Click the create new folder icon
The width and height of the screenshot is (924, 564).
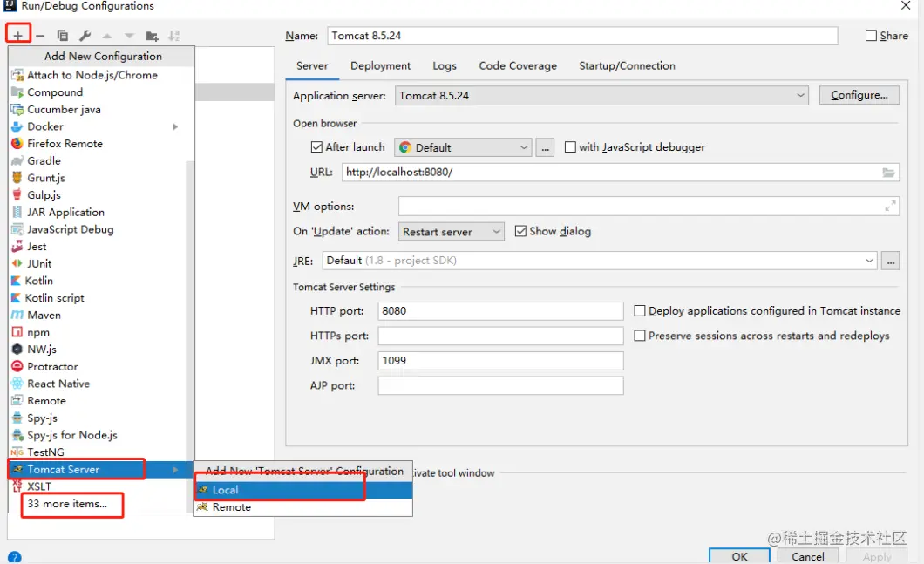[x=152, y=36]
